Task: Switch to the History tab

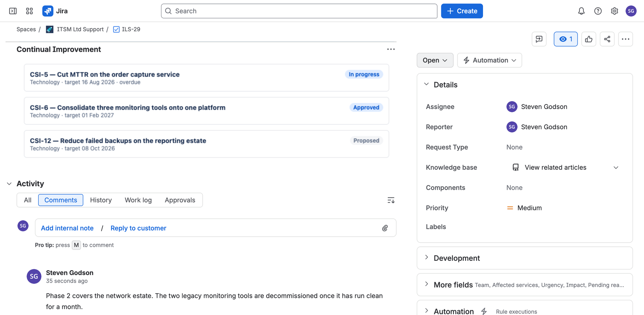Action: pyautogui.click(x=101, y=200)
